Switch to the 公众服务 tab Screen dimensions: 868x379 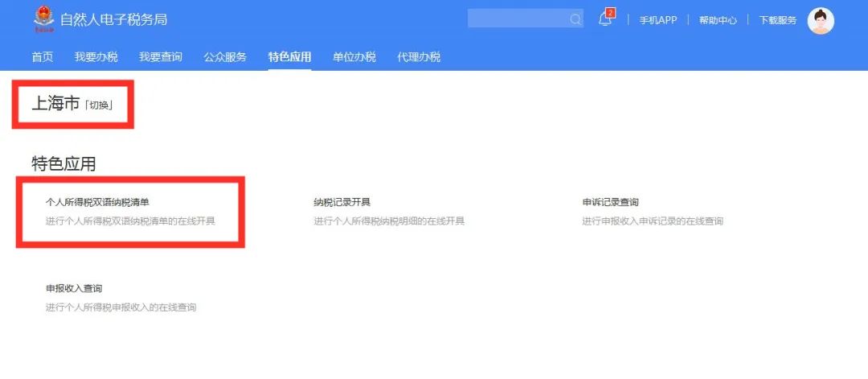point(225,56)
